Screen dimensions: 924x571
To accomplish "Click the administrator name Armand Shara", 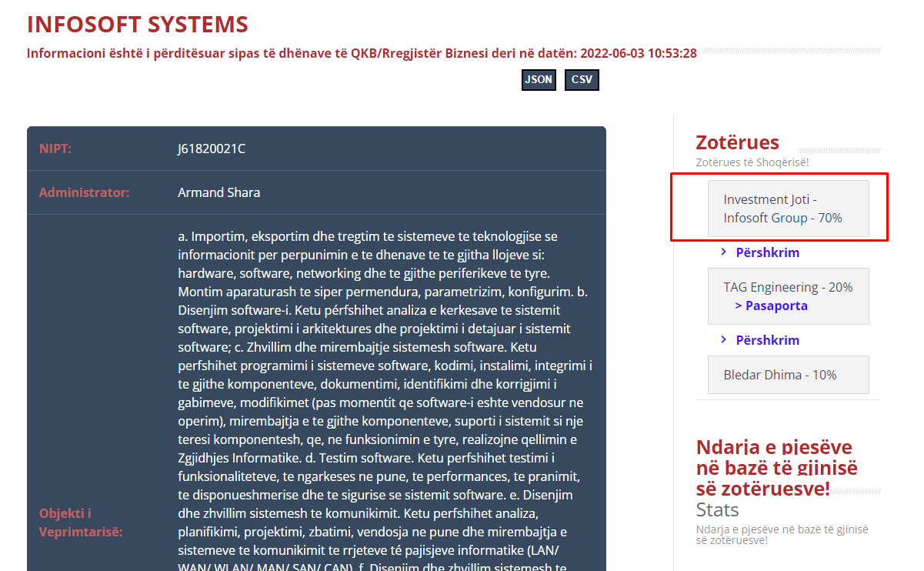I will click(218, 192).
